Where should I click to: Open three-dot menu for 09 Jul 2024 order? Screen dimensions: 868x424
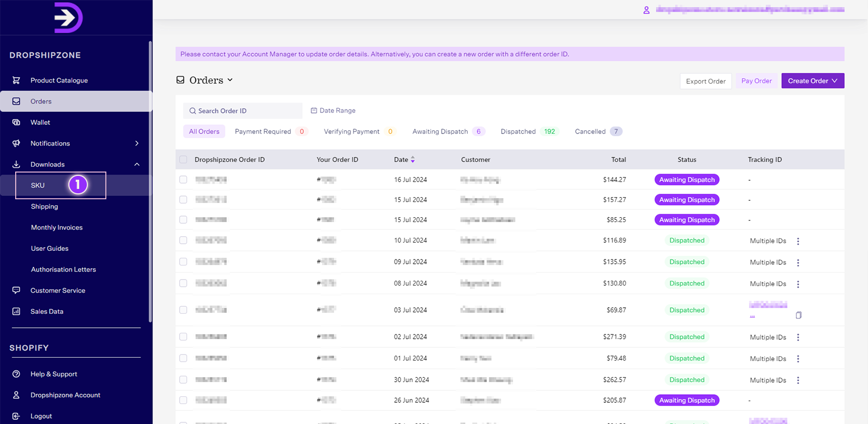coord(798,262)
